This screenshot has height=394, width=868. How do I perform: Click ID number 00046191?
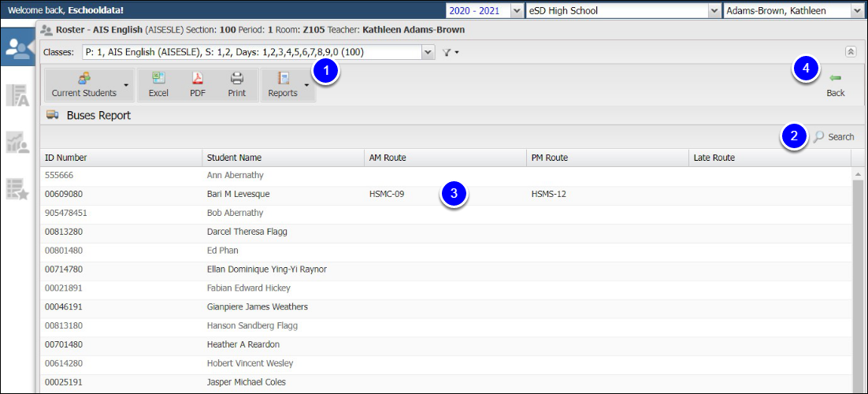tap(64, 307)
